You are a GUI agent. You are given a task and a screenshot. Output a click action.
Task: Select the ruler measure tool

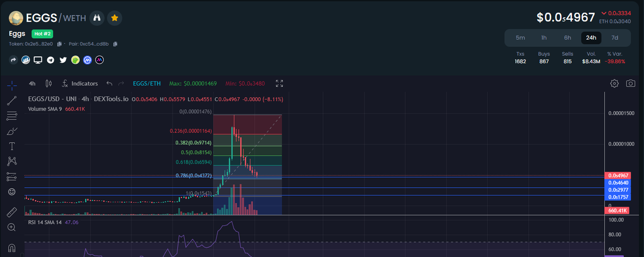12,212
